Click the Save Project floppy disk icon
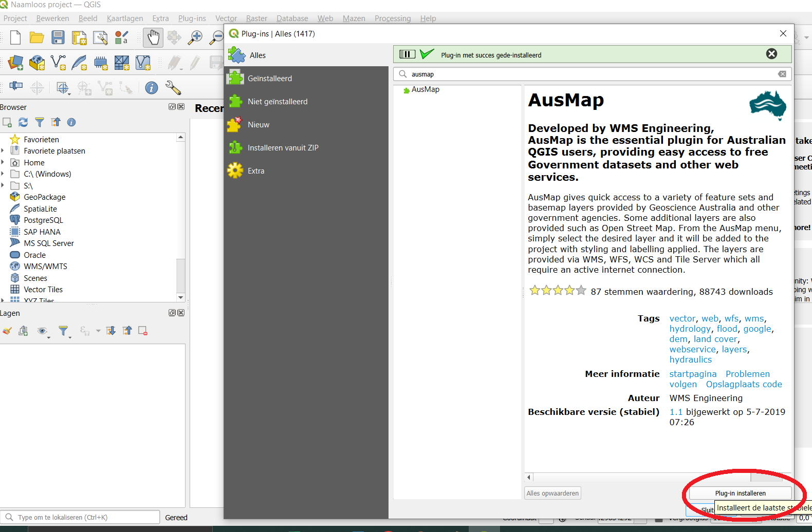Viewport: 812px width, 532px height. coord(58,37)
